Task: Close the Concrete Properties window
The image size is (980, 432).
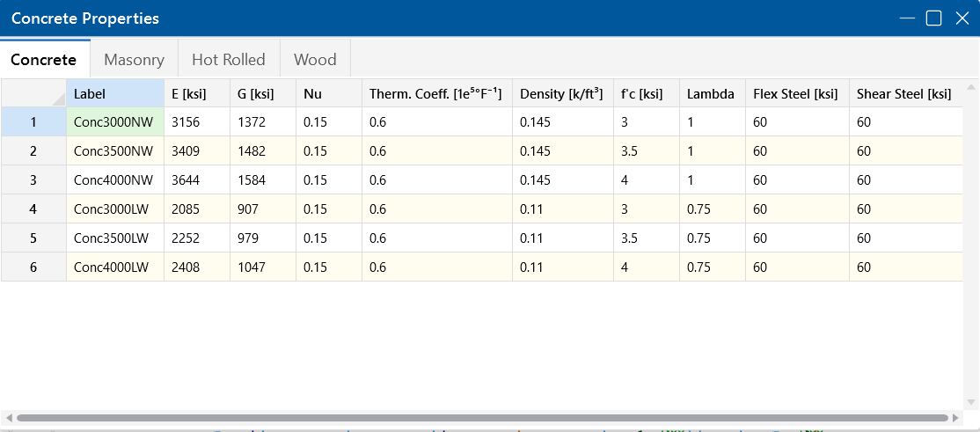Action: [x=962, y=18]
